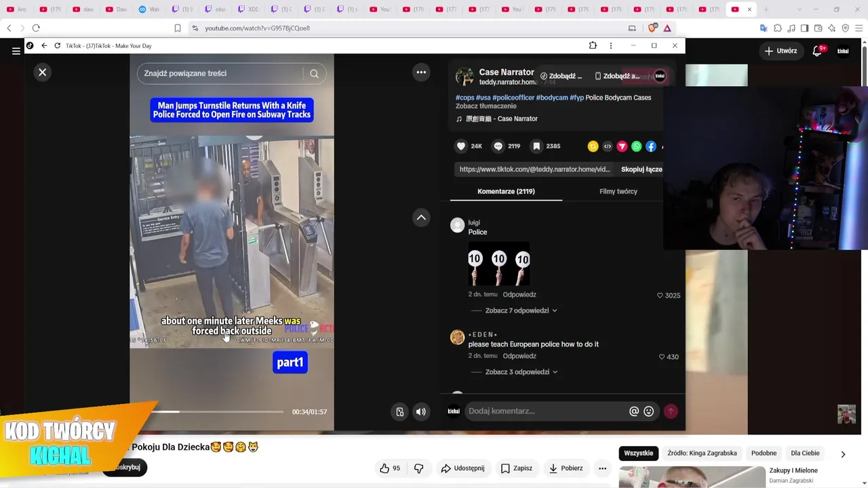Share the video via the WhatsApp icon
Image resolution: width=868 pixels, height=488 pixels.
pos(636,146)
